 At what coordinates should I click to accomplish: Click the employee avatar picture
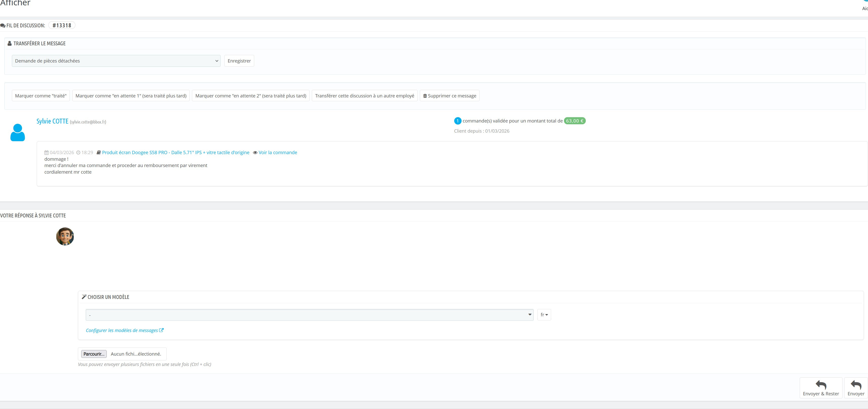click(x=65, y=236)
